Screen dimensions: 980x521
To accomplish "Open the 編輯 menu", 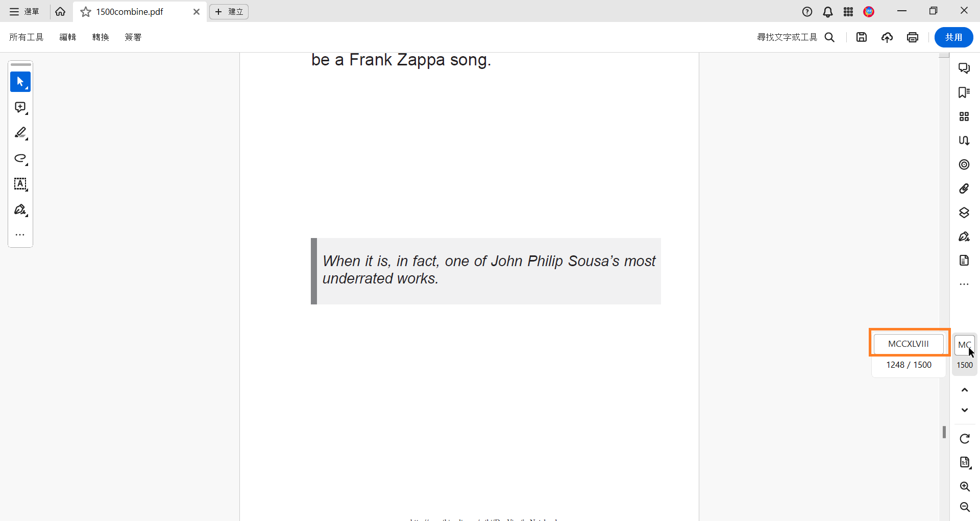I will click(67, 37).
